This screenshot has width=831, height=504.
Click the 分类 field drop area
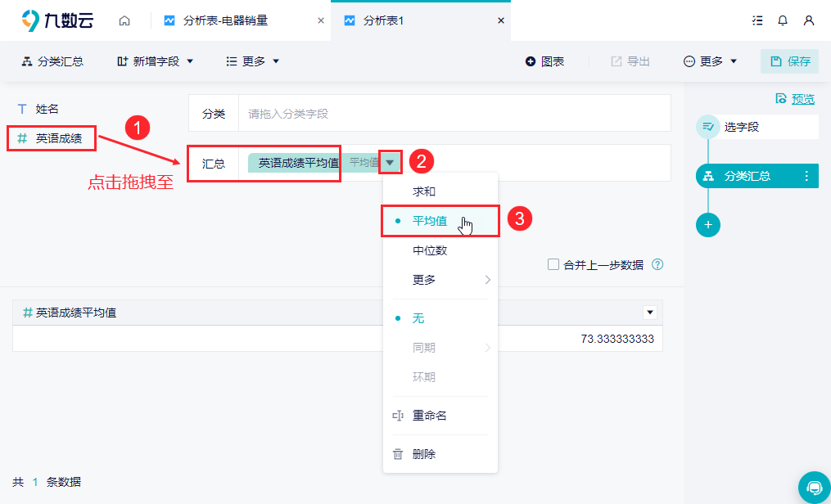tap(454, 113)
